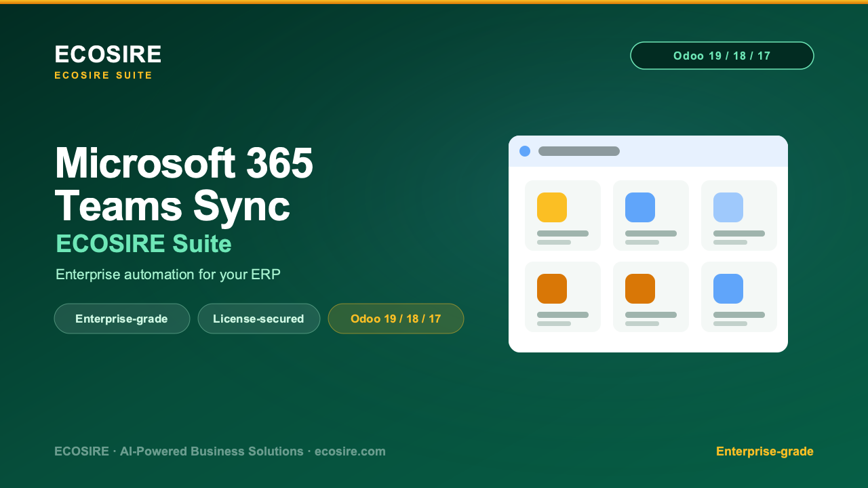This screenshot has width=868, height=488.
Task: Select the yellow uppercase ECOSIRE SUITE tagline under logo
Action: click(x=104, y=75)
